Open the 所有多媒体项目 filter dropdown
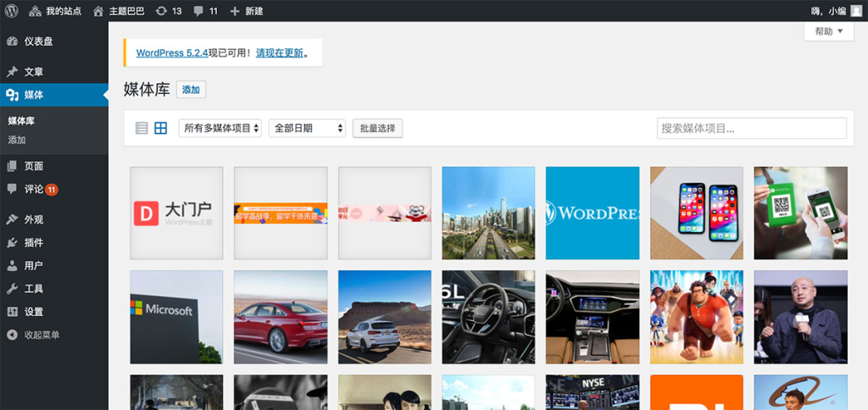Viewport: 868px width, 410px height. [220, 129]
